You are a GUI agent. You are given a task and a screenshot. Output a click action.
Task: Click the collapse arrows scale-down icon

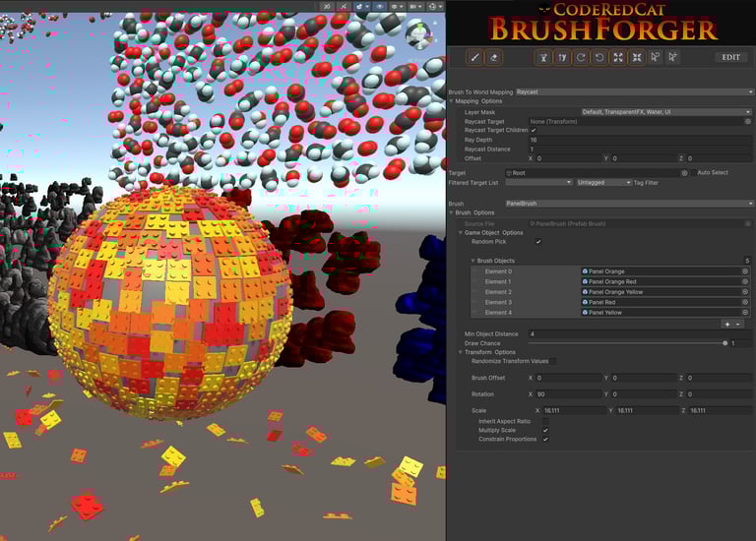point(637,58)
